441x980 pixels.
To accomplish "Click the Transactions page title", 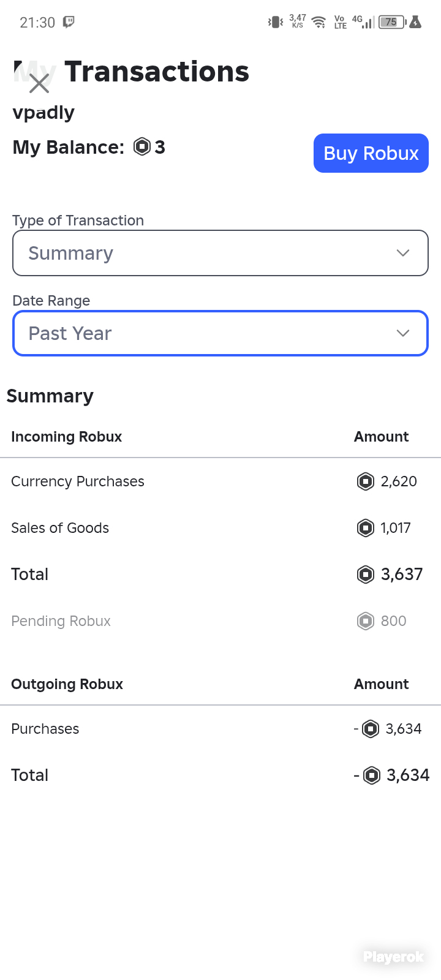I will [157, 72].
